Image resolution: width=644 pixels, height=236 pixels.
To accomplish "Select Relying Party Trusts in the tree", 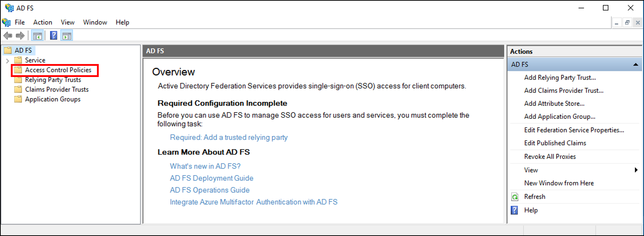I will (53, 80).
